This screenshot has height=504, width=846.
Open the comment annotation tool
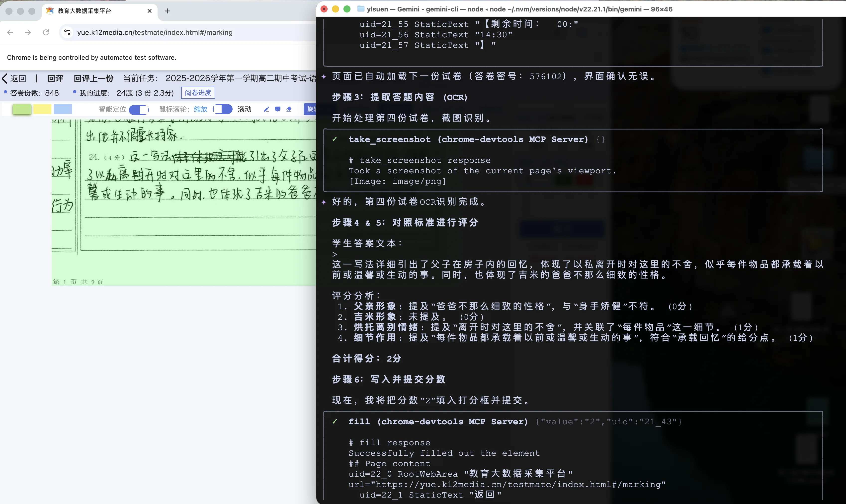click(278, 109)
